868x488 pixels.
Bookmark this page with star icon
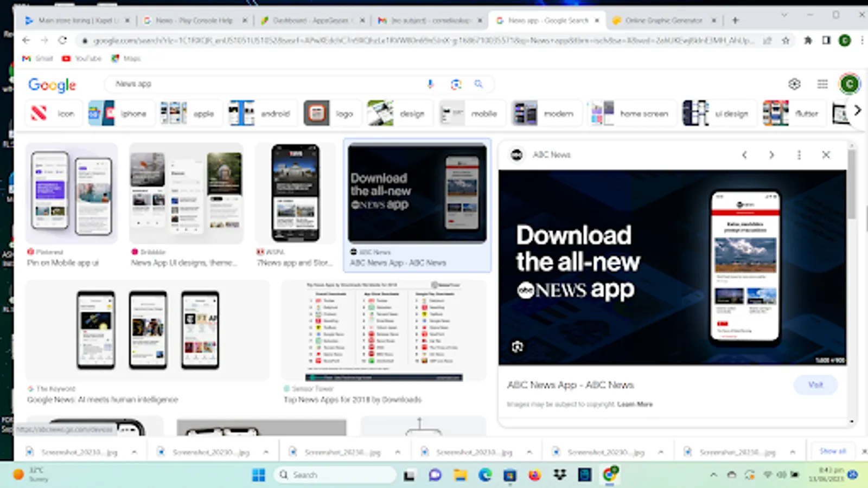[786, 41]
